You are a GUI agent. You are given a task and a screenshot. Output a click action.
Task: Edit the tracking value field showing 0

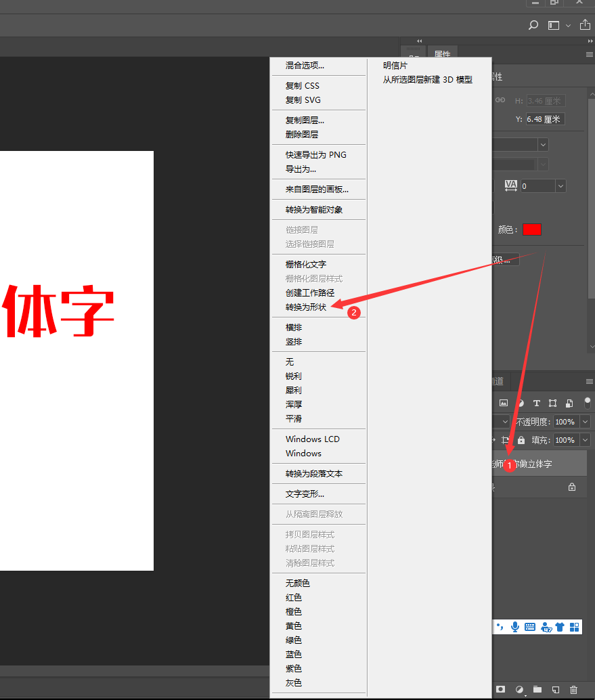point(537,186)
